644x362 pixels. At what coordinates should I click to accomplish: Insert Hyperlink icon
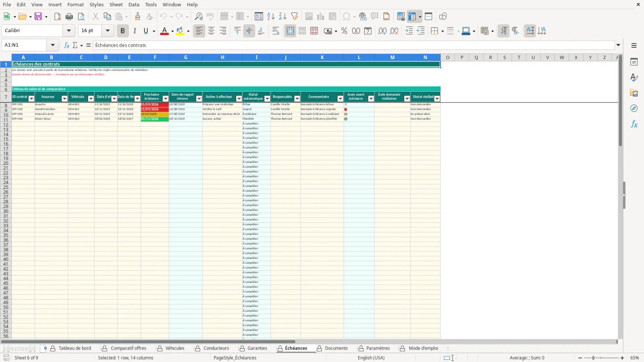click(363, 16)
